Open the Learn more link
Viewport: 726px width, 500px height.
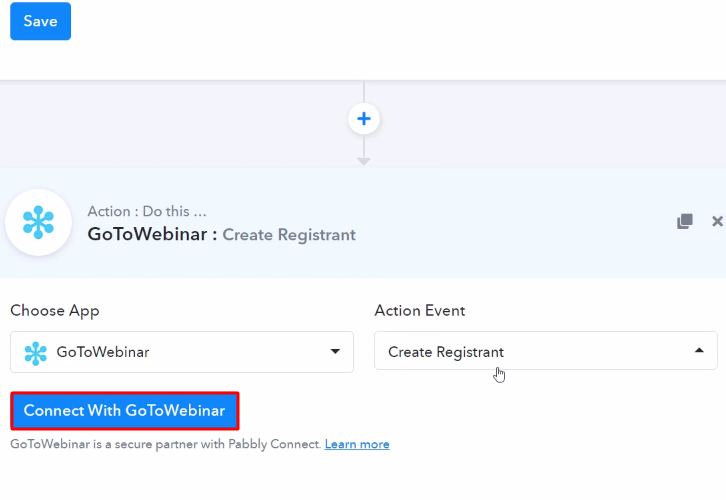357,444
